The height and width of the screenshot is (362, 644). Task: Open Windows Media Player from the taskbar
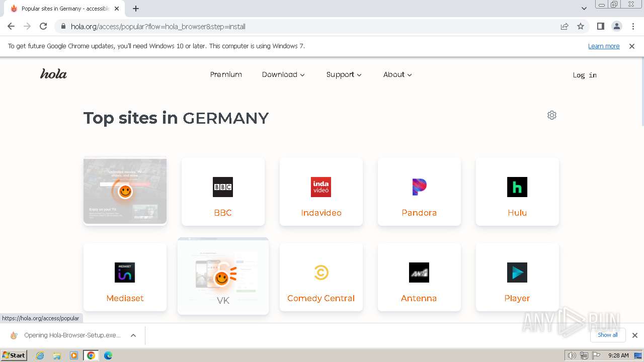pyautogui.click(x=74, y=355)
